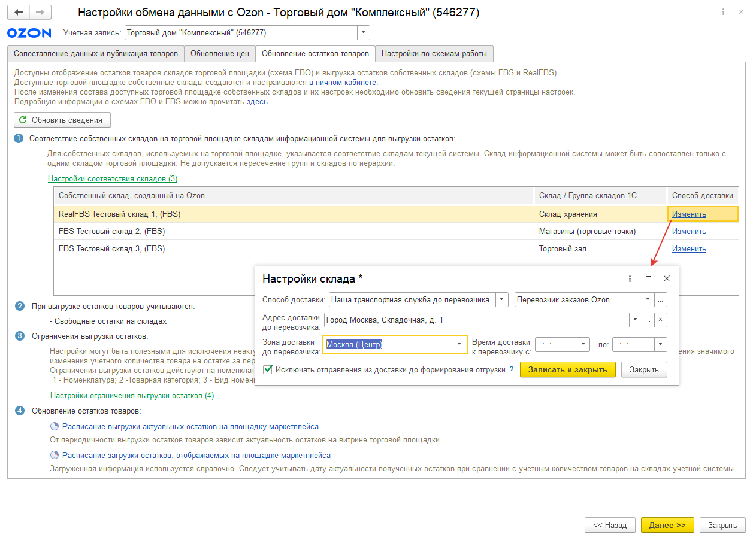Open carrier selection ellipsis button
The width and height of the screenshot is (756, 540).
pyautogui.click(x=660, y=300)
